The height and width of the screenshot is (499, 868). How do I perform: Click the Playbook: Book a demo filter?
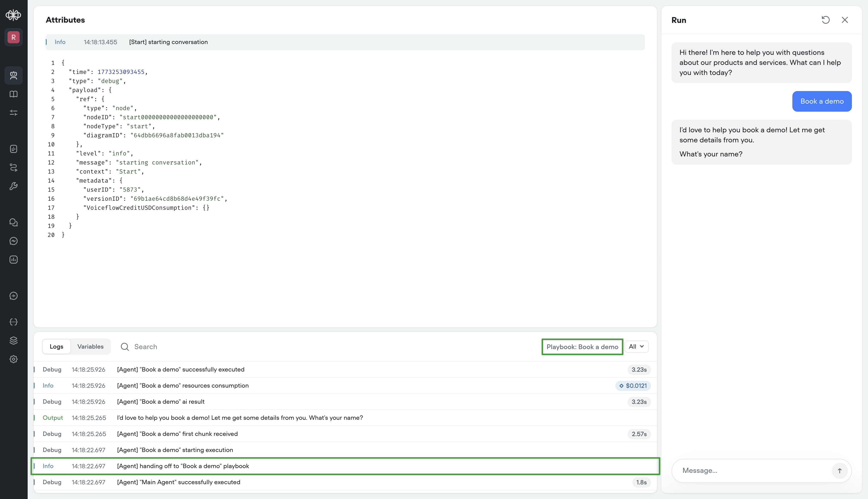pyautogui.click(x=582, y=347)
